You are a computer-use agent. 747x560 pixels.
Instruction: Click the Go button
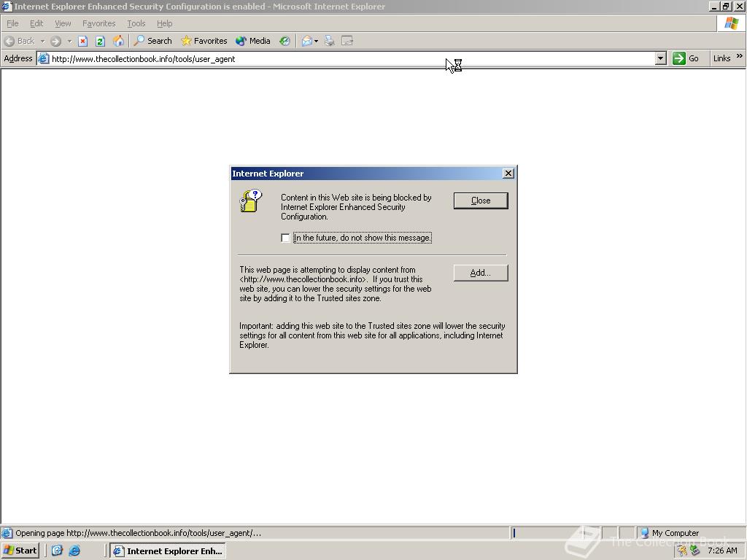686,58
